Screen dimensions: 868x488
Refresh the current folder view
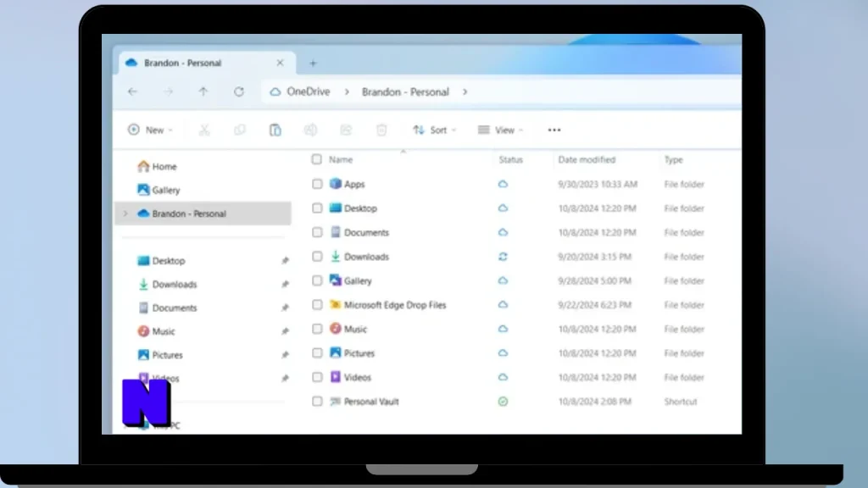(x=239, y=91)
